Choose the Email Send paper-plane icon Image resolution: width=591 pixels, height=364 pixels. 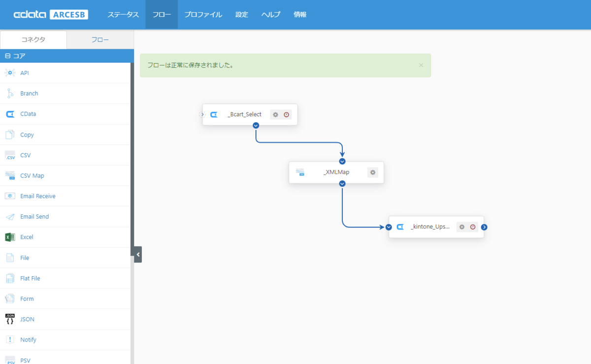[x=10, y=217]
